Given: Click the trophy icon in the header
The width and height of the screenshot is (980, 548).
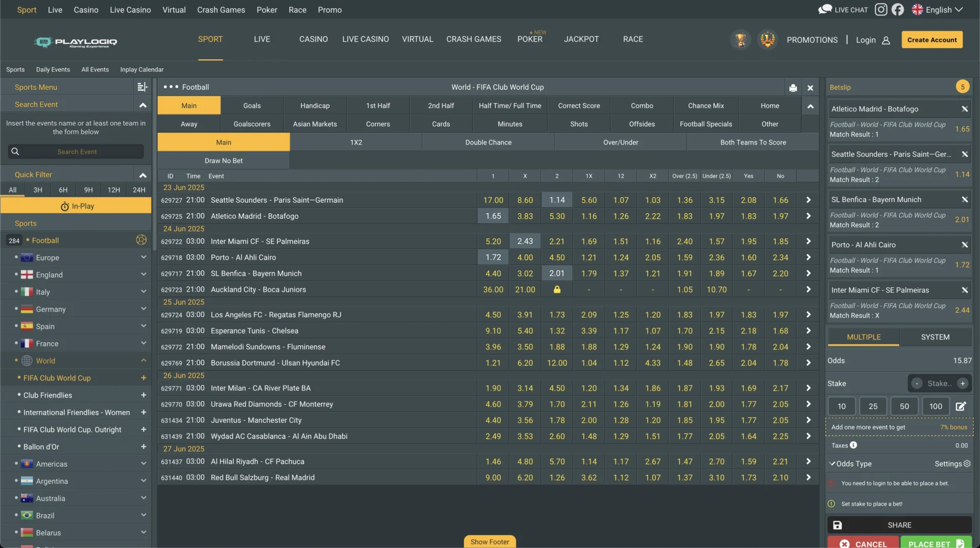Looking at the screenshot, I should pos(740,39).
